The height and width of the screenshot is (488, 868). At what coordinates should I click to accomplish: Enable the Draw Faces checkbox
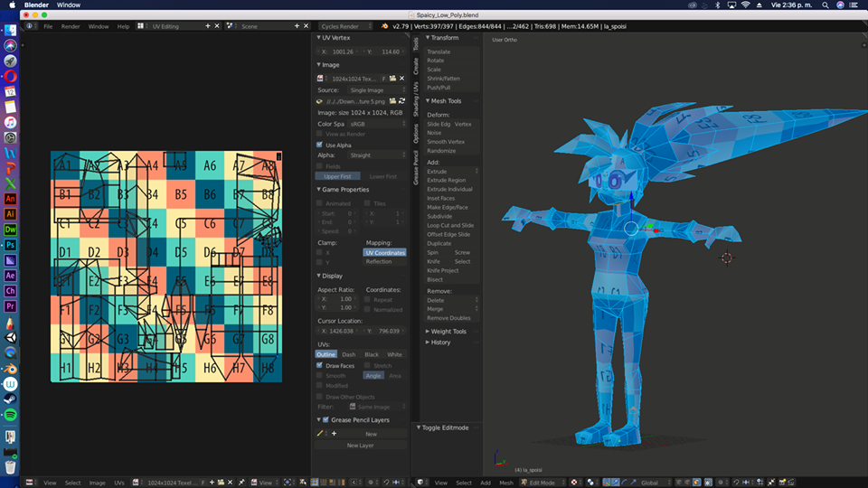tap(320, 366)
